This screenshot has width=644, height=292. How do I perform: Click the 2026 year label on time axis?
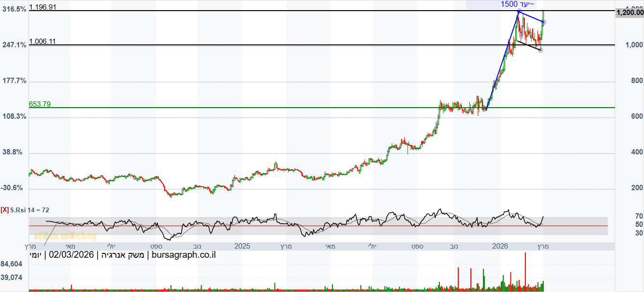500,246
